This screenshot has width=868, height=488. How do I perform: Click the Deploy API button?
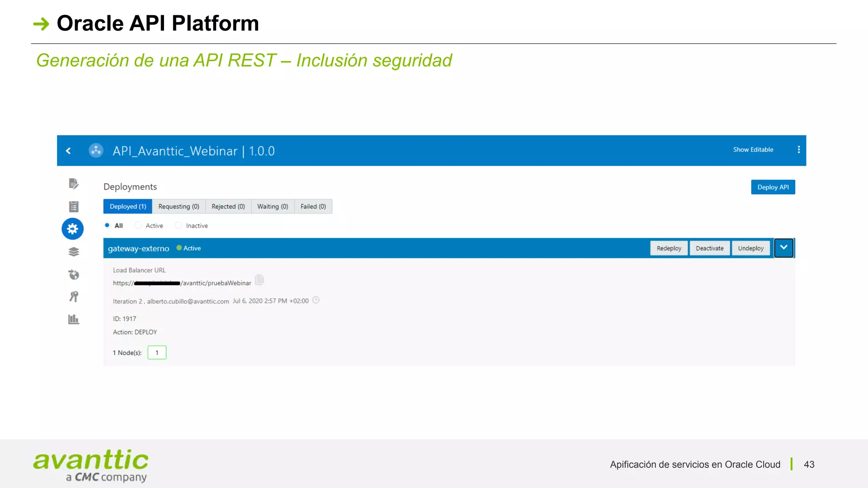point(773,187)
